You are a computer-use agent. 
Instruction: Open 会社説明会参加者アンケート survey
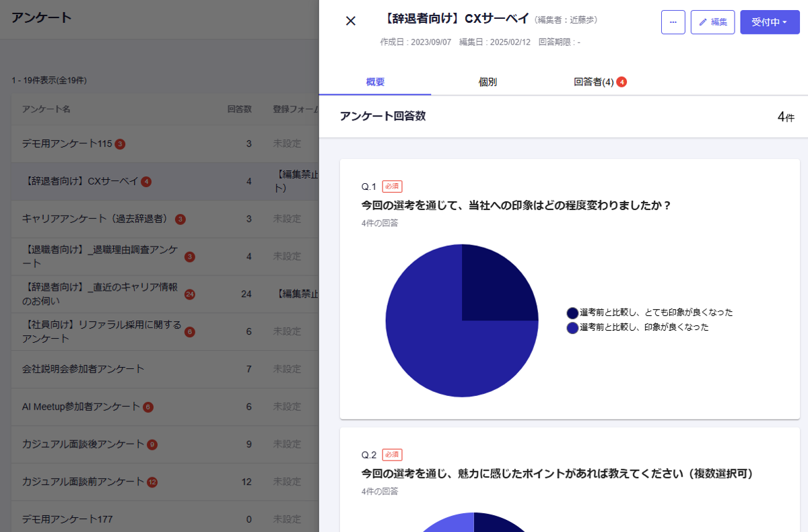pyautogui.click(x=83, y=369)
